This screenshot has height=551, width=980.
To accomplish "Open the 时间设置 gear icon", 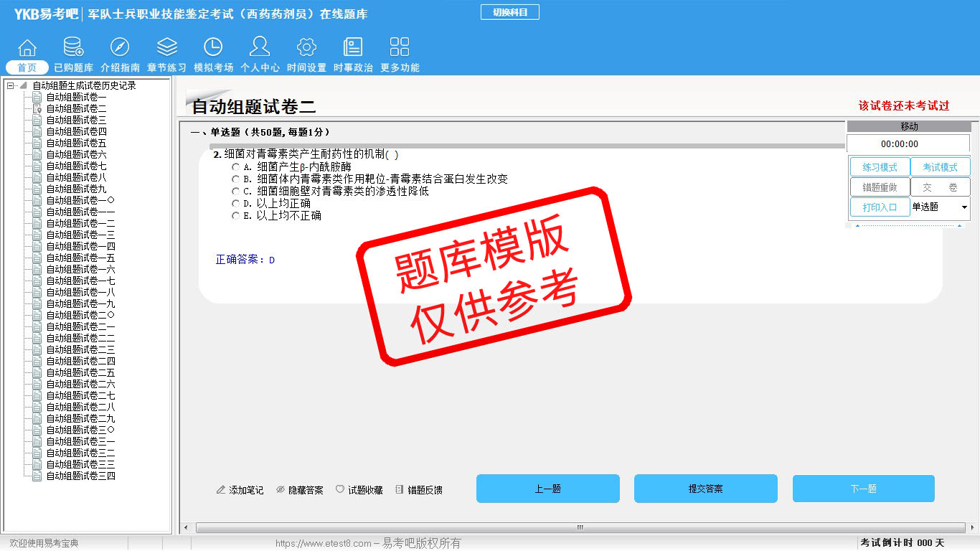I will (x=306, y=47).
